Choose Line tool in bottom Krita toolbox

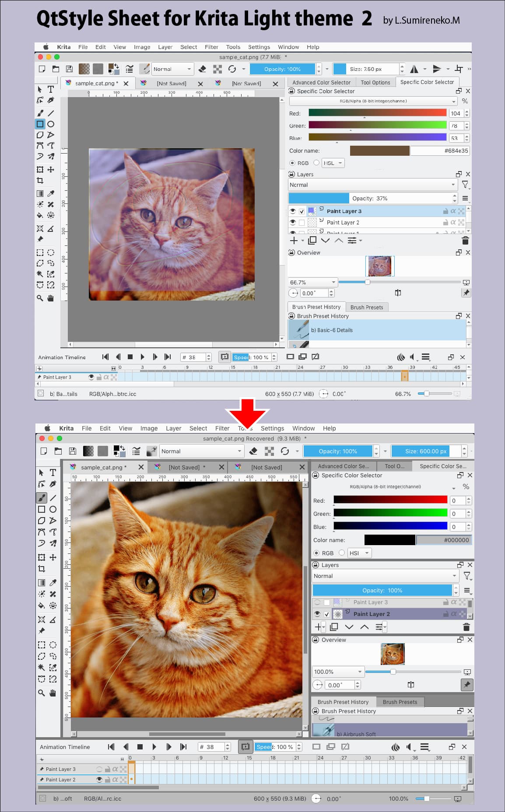(53, 498)
